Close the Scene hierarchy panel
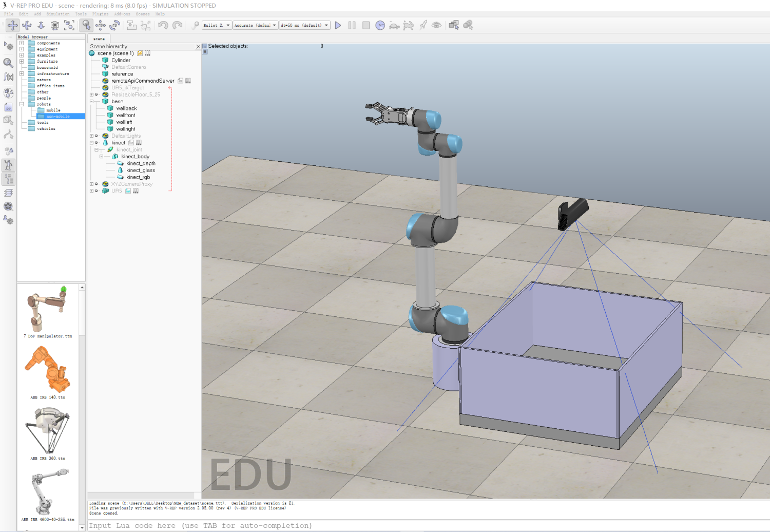 tap(198, 47)
